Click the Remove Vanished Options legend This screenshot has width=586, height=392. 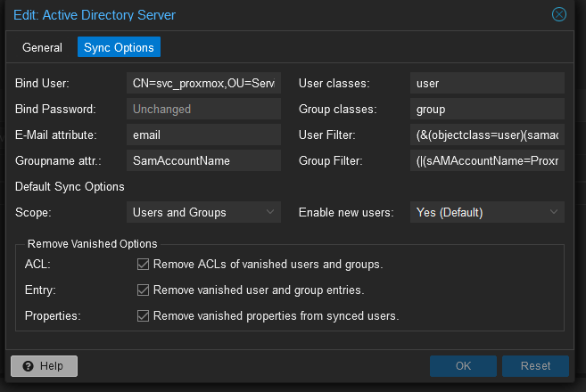[92, 244]
